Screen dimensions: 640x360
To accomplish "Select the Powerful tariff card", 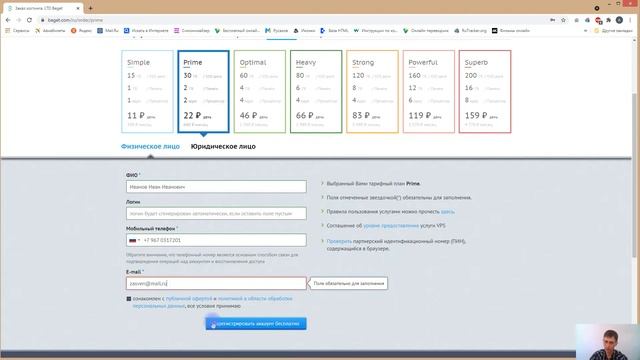I will pos(429,91).
